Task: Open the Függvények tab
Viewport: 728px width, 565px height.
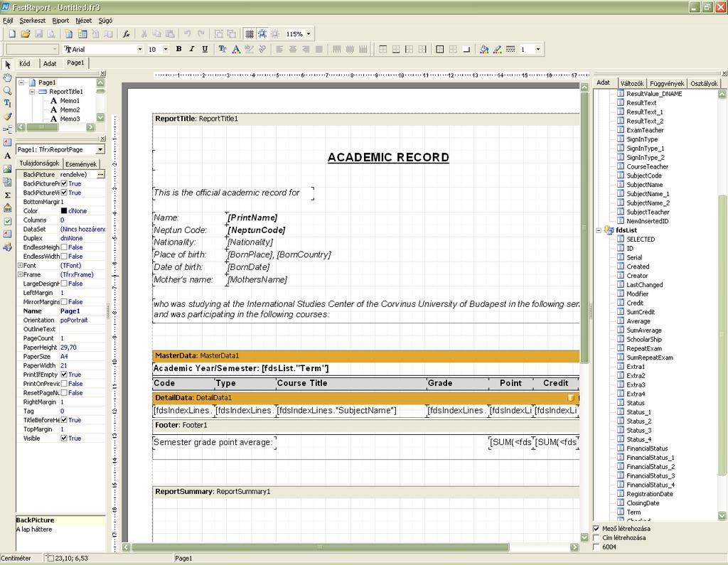Action: pos(667,83)
